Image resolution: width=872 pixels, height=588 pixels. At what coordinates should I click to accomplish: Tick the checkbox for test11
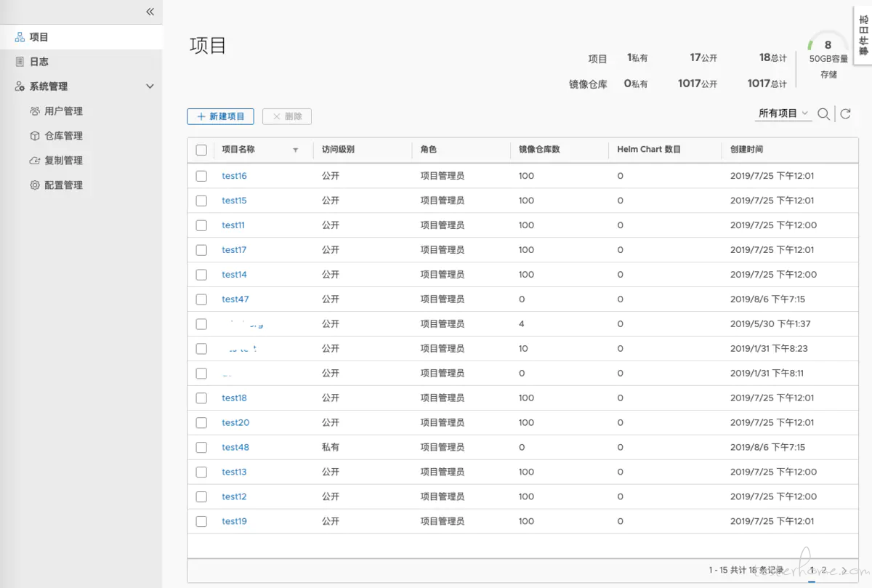pyautogui.click(x=201, y=225)
